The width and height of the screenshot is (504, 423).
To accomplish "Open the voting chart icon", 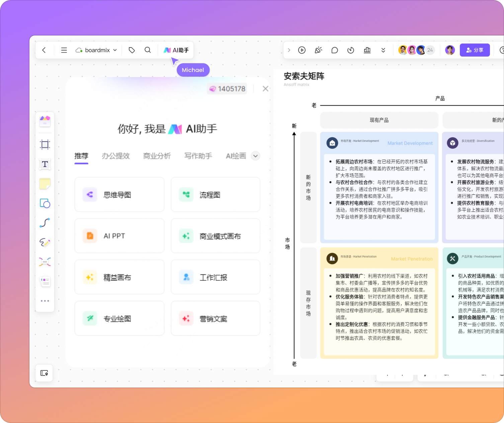I will (367, 50).
